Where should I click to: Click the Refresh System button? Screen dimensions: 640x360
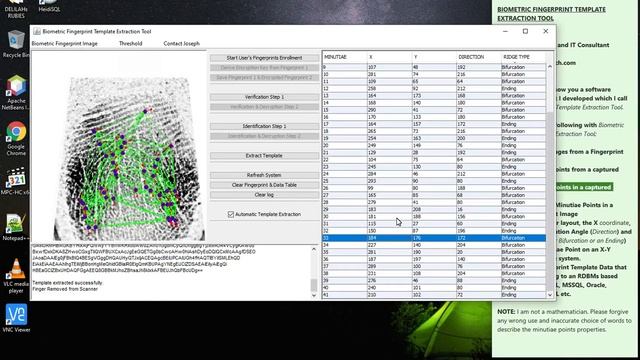click(x=264, y=175)
